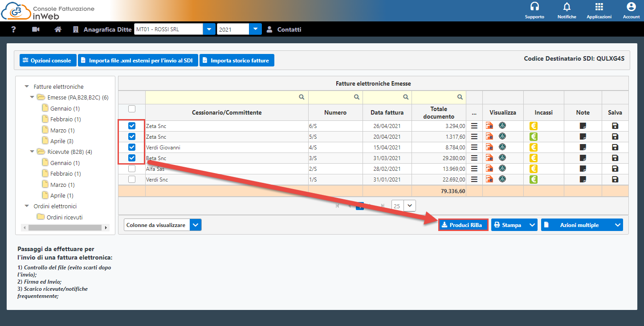Click the round green viewer icon for 1/S

(502, 179)
